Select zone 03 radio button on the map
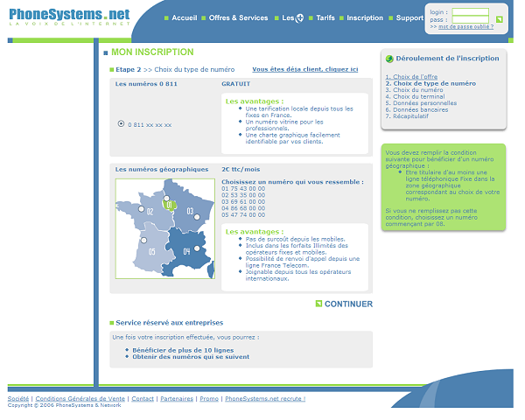This screenshot has height=420, width=525. pyautogui.click(x=197, y=216)
